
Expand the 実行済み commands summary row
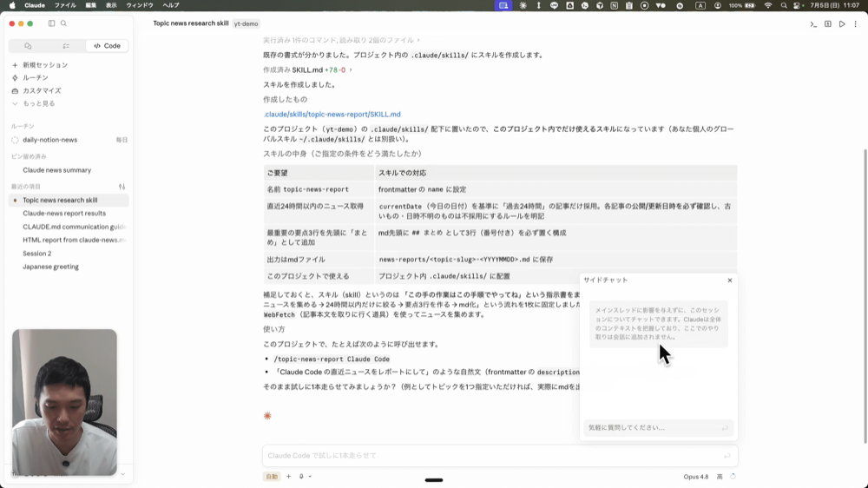pos(341,40)
